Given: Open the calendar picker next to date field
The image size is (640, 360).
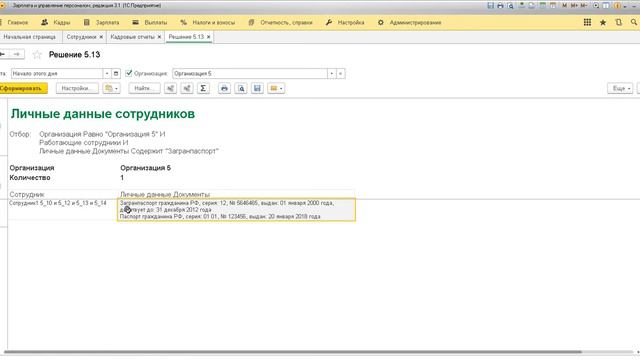Looking at the screenshot, I should tap(116, 73).
